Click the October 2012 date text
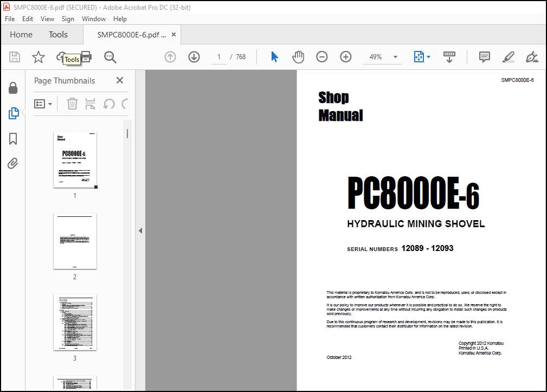 pyautogui.click(x=339, y=357)
